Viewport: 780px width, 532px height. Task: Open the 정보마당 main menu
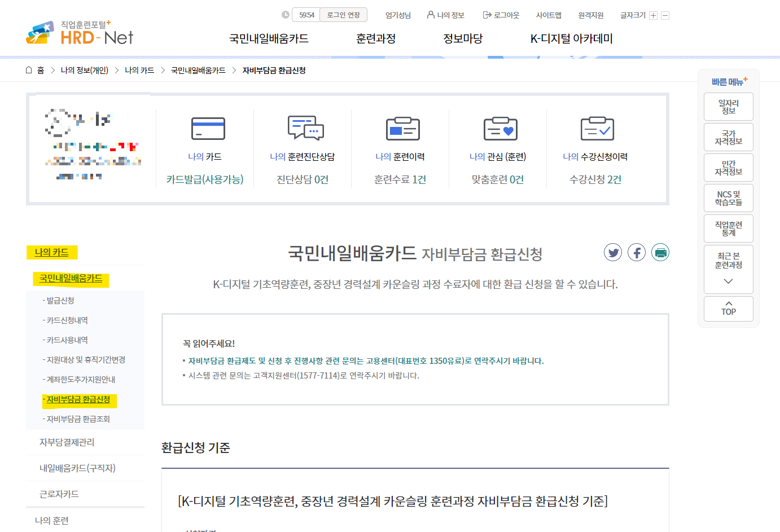click(x=463, y=38)
